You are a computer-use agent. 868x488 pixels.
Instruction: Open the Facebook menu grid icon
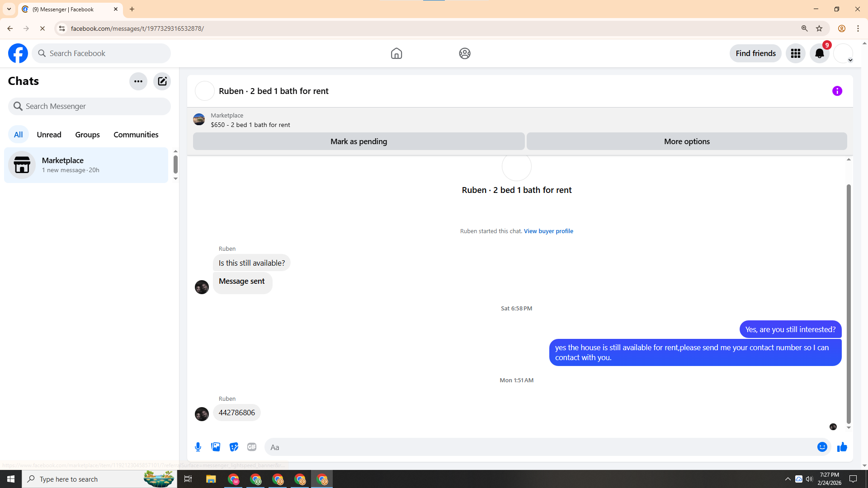(795, 53)
